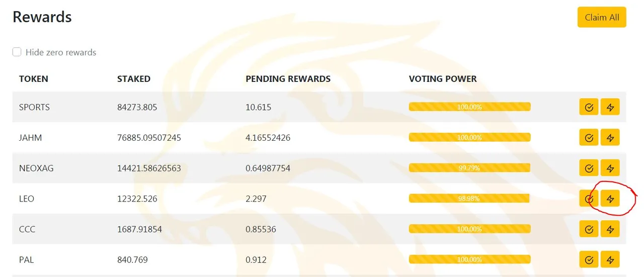Click the PENDING REWARDS column header
644x277 pixels.
coord(288,79)
